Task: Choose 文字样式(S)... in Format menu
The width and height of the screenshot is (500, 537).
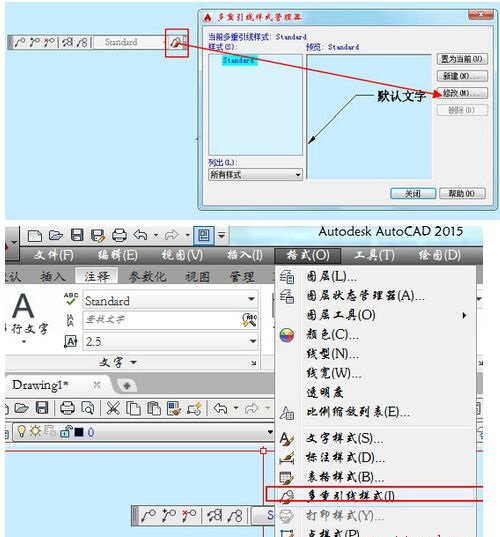Action: (x=375, y=438)
